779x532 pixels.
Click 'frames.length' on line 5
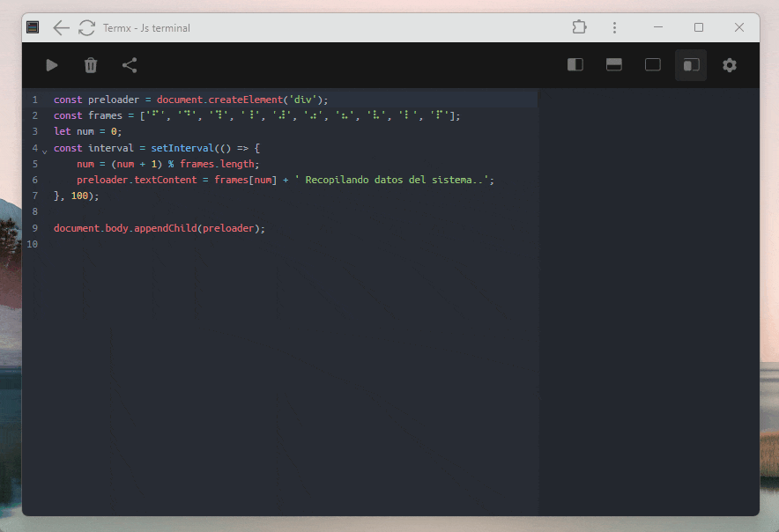point(217,164)
